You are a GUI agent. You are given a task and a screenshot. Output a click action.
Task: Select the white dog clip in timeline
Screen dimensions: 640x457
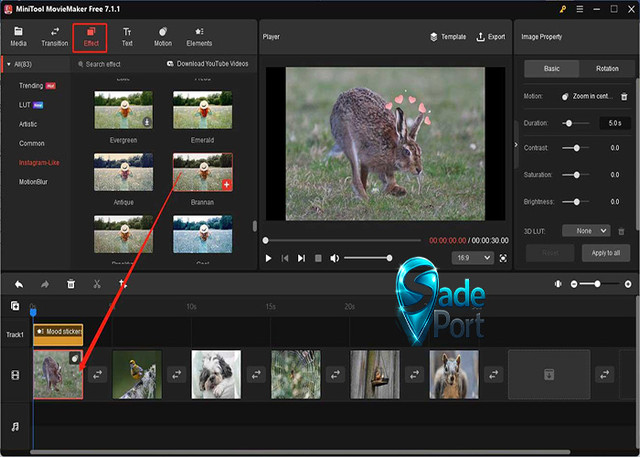[x=216, y=374]
